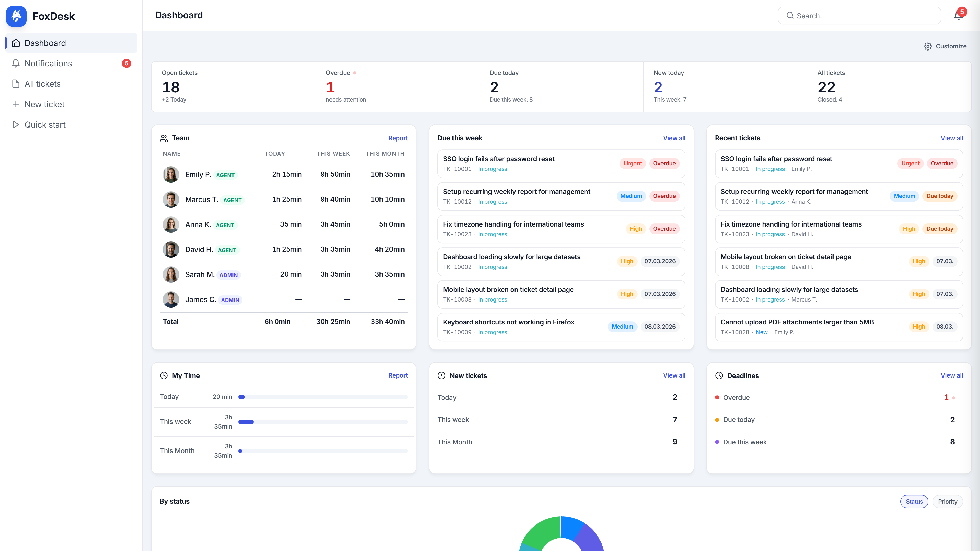
Task: Click View all in Due this week
Action: tap(674, 138)
